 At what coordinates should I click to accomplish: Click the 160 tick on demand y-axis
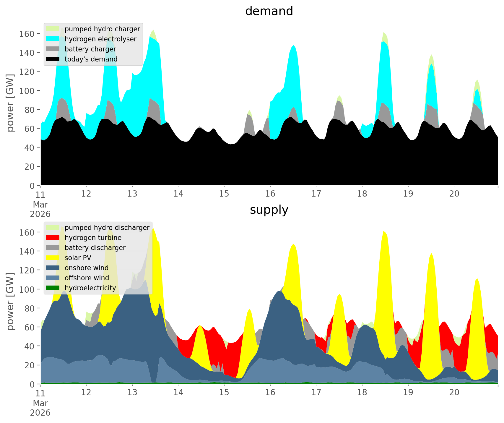[27, 34]
